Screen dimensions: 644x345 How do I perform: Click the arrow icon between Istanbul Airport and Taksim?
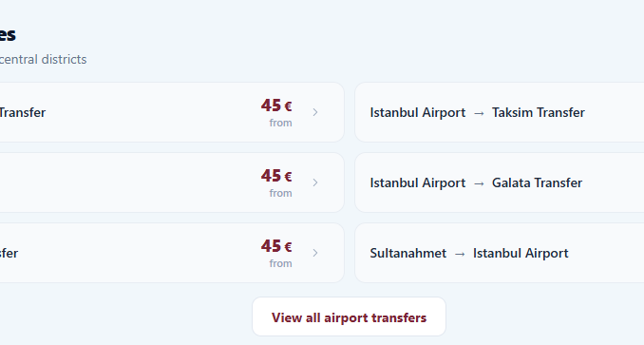(x=479, y=113)
